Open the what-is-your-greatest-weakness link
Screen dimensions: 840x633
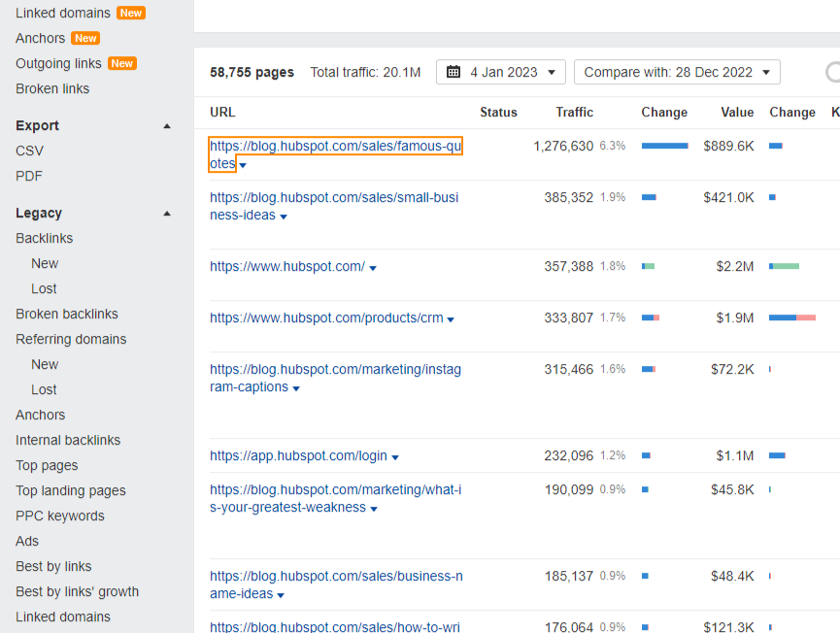point(335,499)
